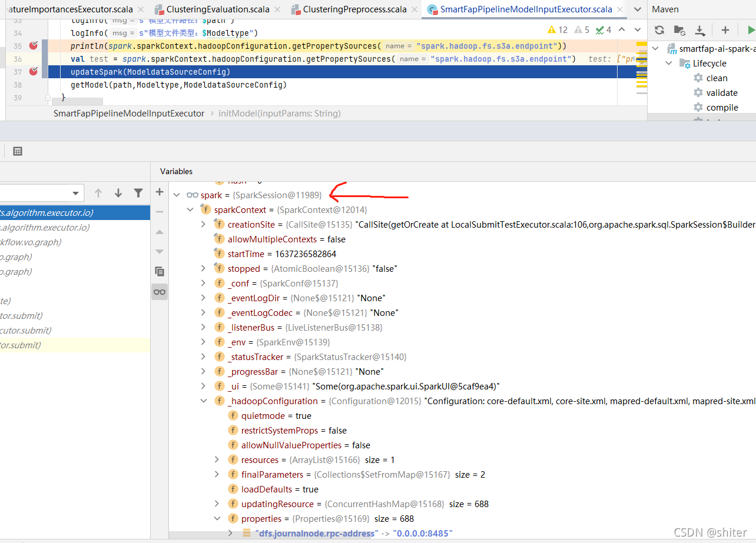Expand the creationSite variable
Image resolution: width=756 pixels, height=543 pixels.
tap(204, 224)
